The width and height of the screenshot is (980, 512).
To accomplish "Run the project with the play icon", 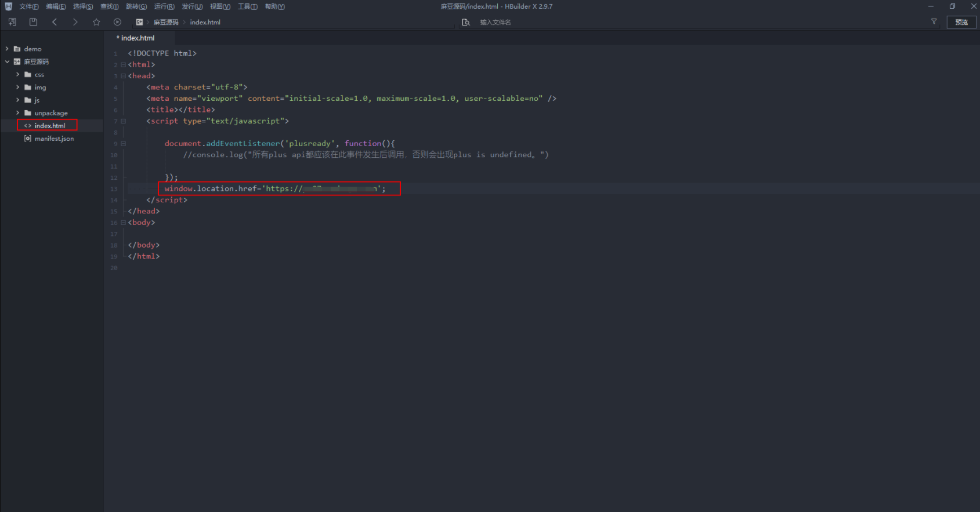I will (117, 22).
